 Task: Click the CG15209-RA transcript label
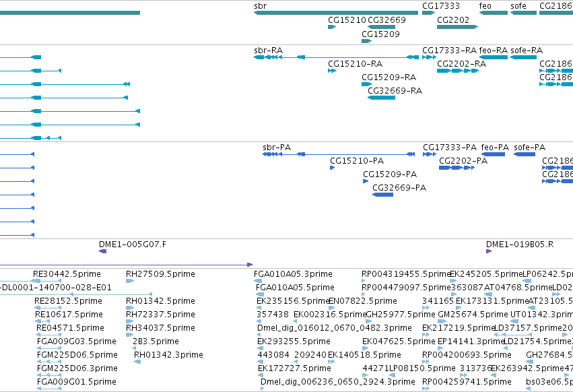(x=389, y=77)
